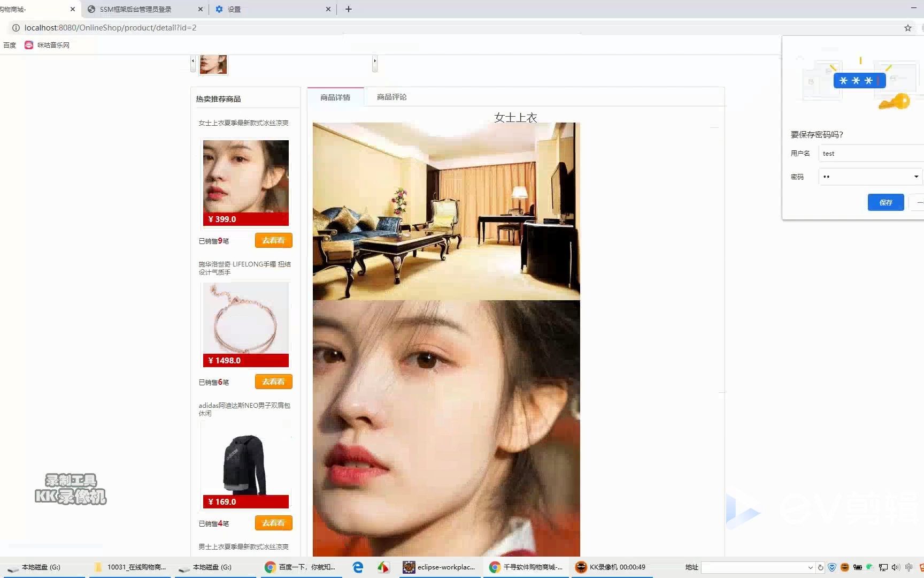Open the blue shield security tray icon
The height and width of the screenshot is (578, 924).
pos(832,567)
